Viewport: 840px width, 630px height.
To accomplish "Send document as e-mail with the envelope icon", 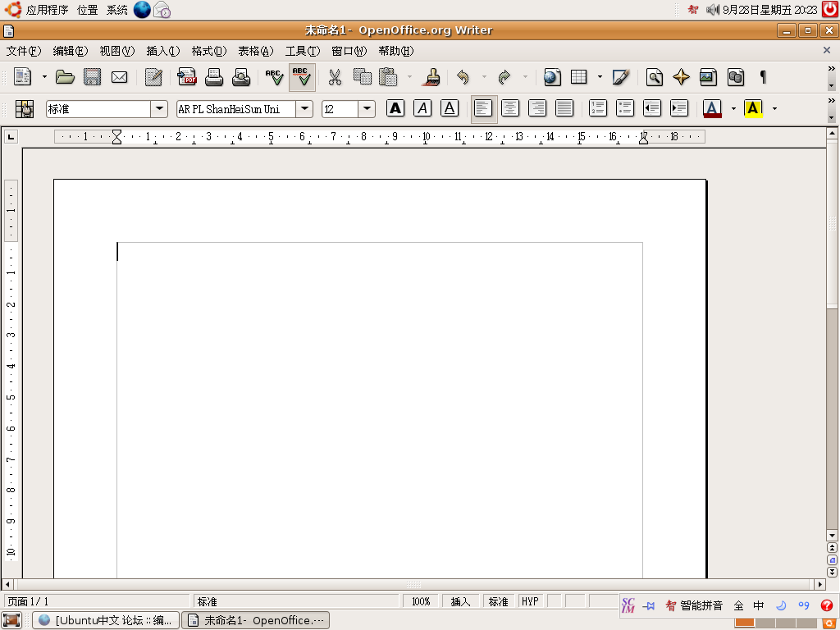I will pyautogui.click(x=119, y=77).
